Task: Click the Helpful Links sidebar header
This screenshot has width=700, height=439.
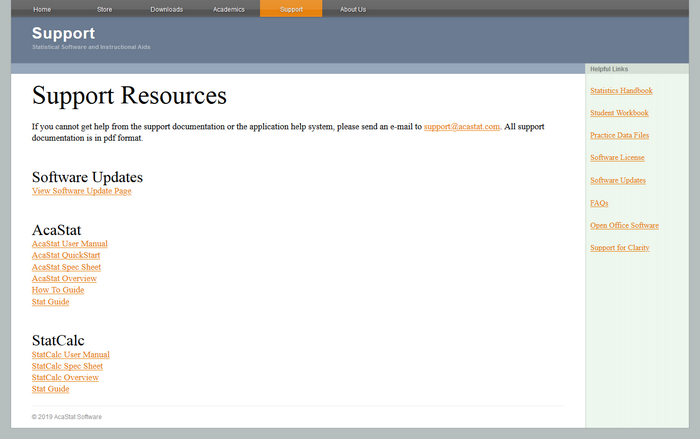Action: tap(609, 69)
